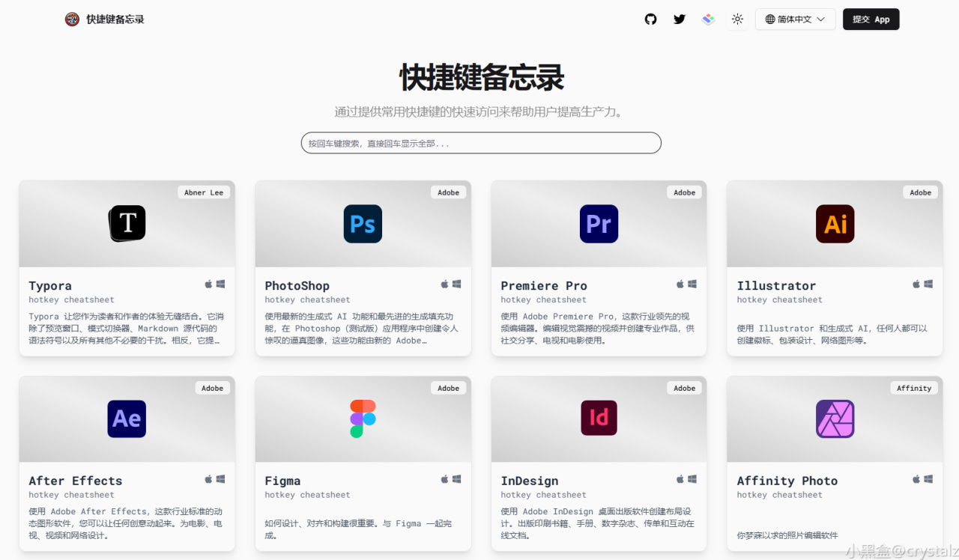The width and height of the screenshot is (959, 560).
Task: Open the Twitter bird icon link
Action: (x=680, y=19)
